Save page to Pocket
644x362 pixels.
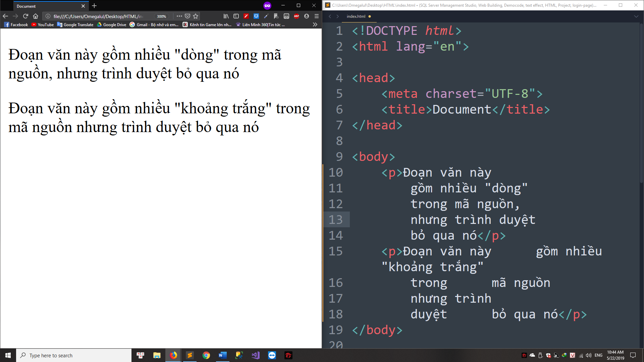(x=187, y=16)
